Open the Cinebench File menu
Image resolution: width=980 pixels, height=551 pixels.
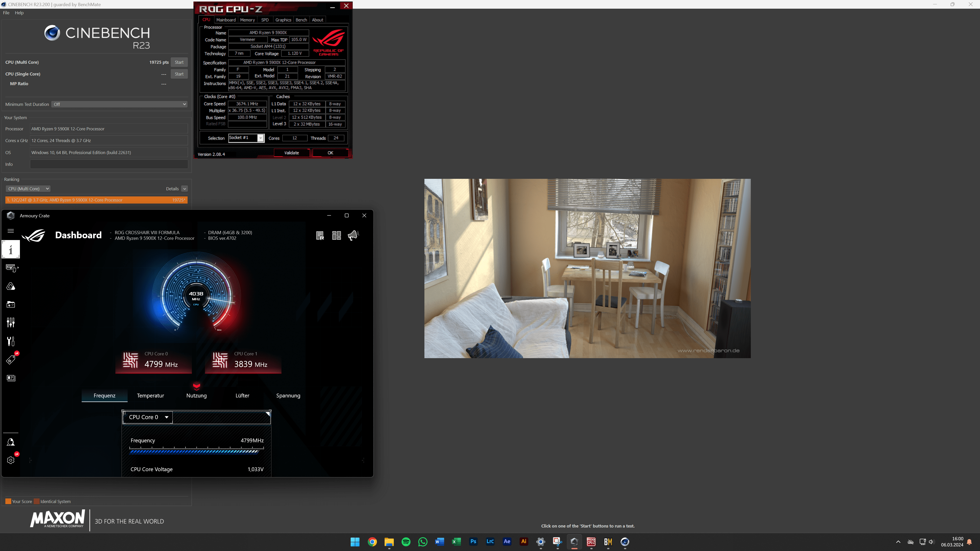[x=6, y=12]
